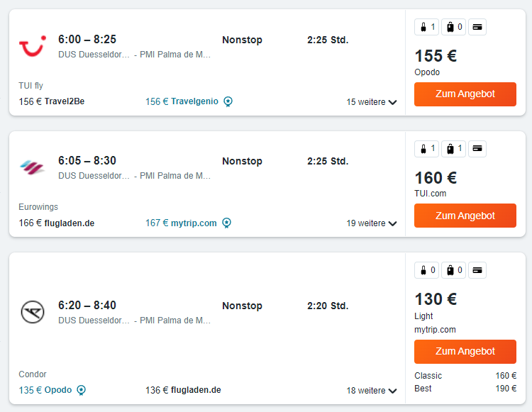Select the 166 € flugladen.de offer
The width and height of the screenshot is (532, 412).
pos(57,223)
